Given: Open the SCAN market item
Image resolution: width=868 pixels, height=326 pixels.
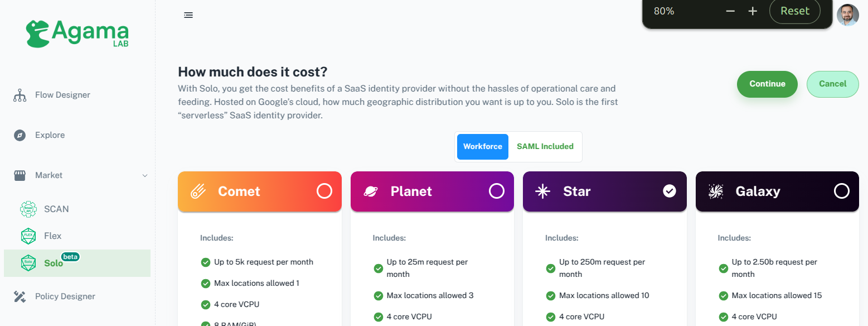Looking at the screenshot, I should 56,209.
